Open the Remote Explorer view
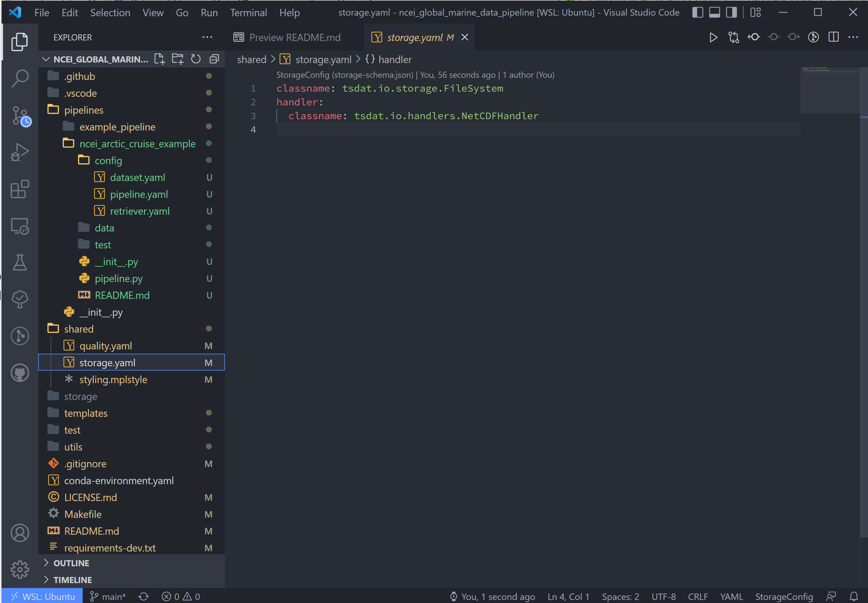 (x=20, y=226)
